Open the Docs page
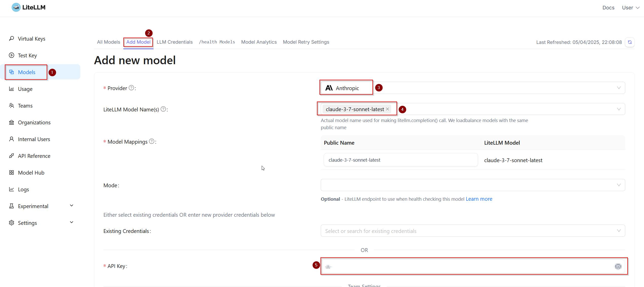This screenshot has height=287, width=644. coord(608,8)
